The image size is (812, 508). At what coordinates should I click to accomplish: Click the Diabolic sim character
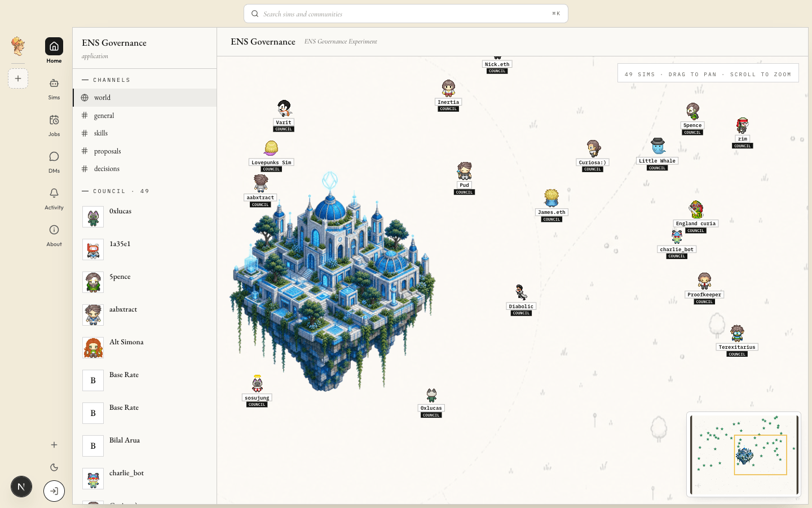pos(521,293)
